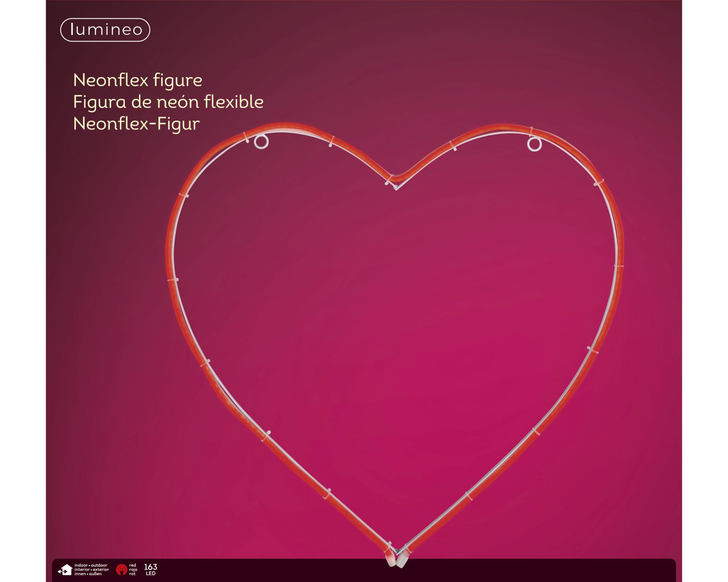Click the indoor/outdoor house icon
This screenshot has width=728, height=582.
[65, 569]
